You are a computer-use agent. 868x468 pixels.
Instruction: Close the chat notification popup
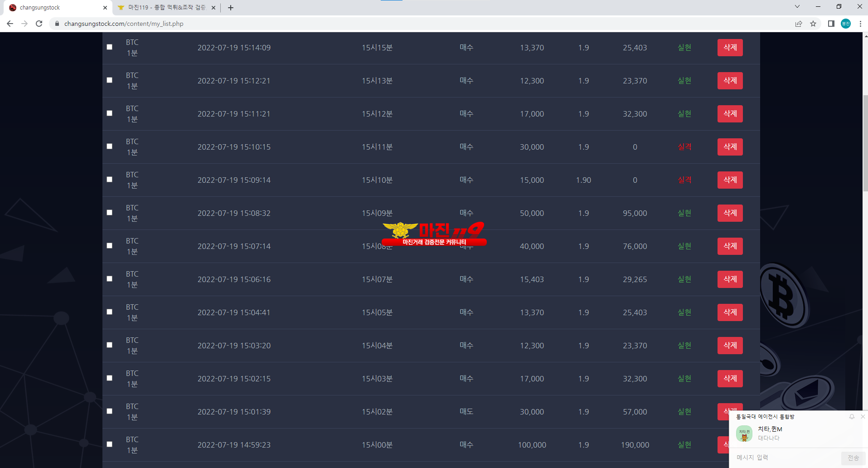[x=863, y=416]
